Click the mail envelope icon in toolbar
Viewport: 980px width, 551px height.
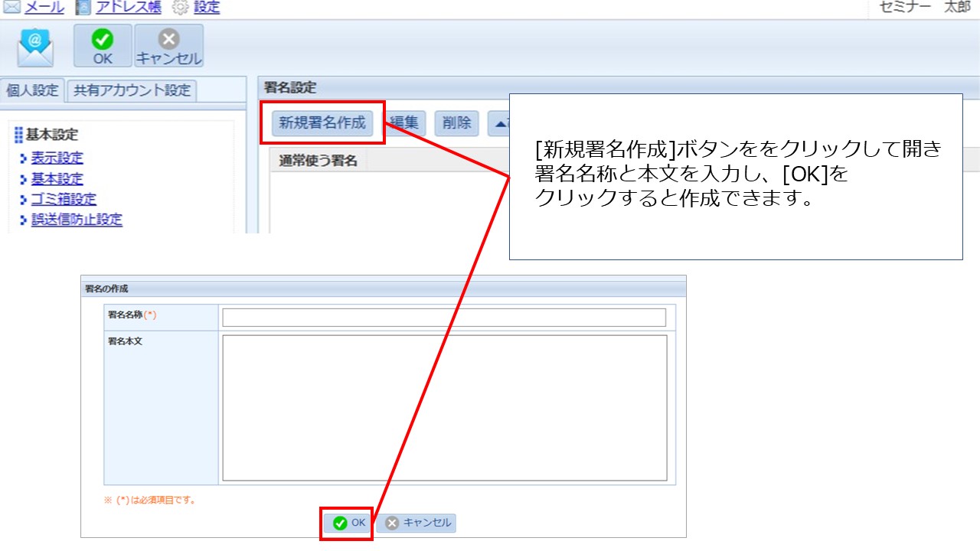pyautogui.click(x=36, y=47)
